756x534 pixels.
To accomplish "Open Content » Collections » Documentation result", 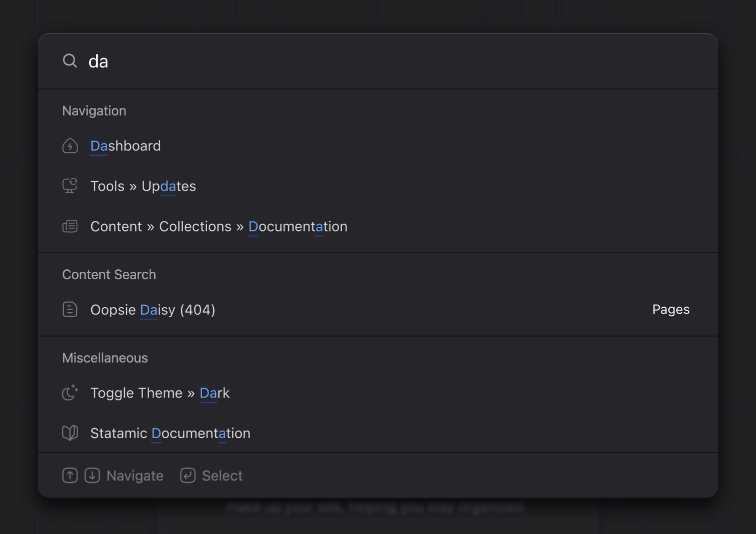I will [x=219, y=226].
